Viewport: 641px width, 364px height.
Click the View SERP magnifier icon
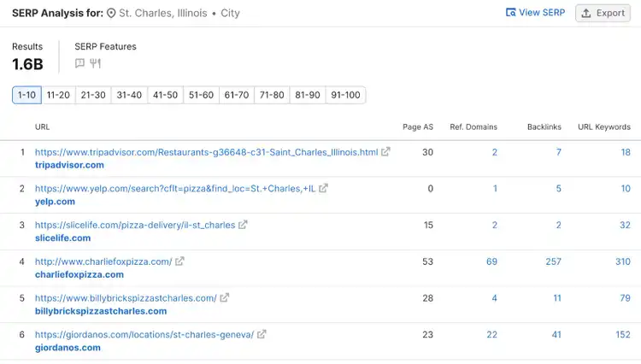[x=510, y=12]
